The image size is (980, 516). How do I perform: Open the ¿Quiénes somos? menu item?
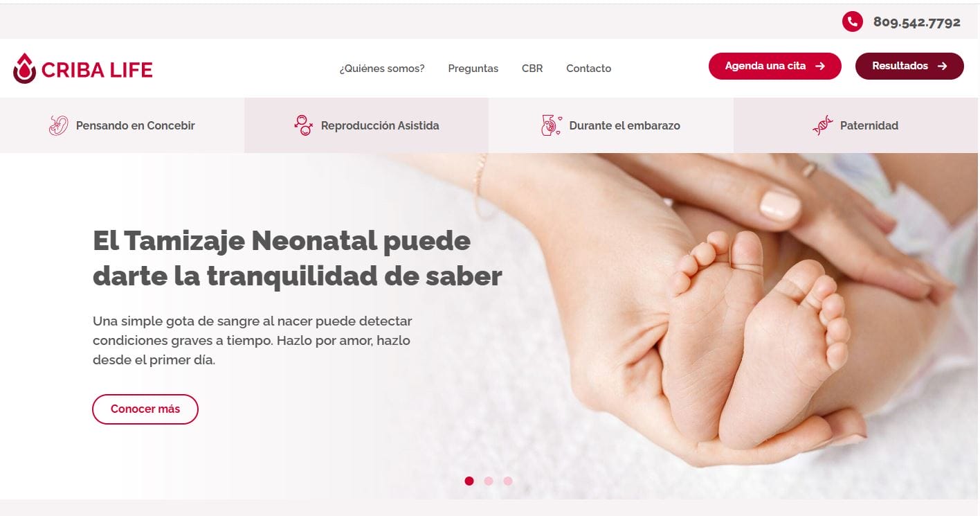(382, 68)
